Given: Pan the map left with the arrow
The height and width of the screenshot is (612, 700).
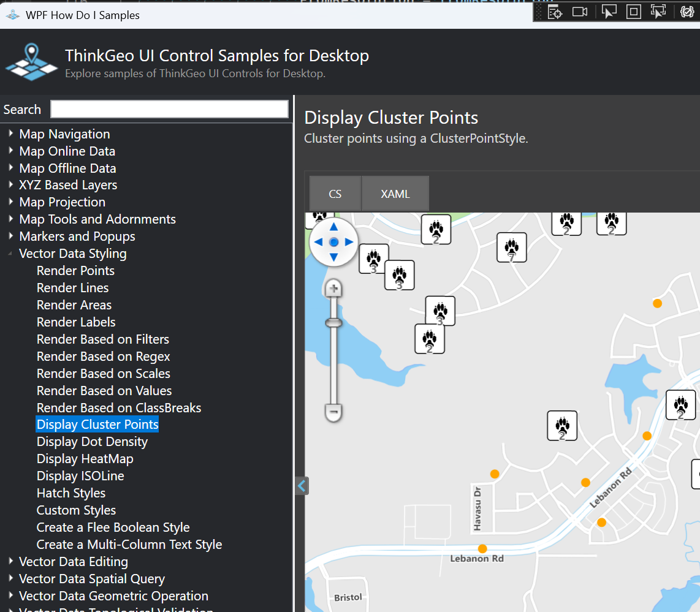Looking at the screenshot, I should (x=318, y=243).
